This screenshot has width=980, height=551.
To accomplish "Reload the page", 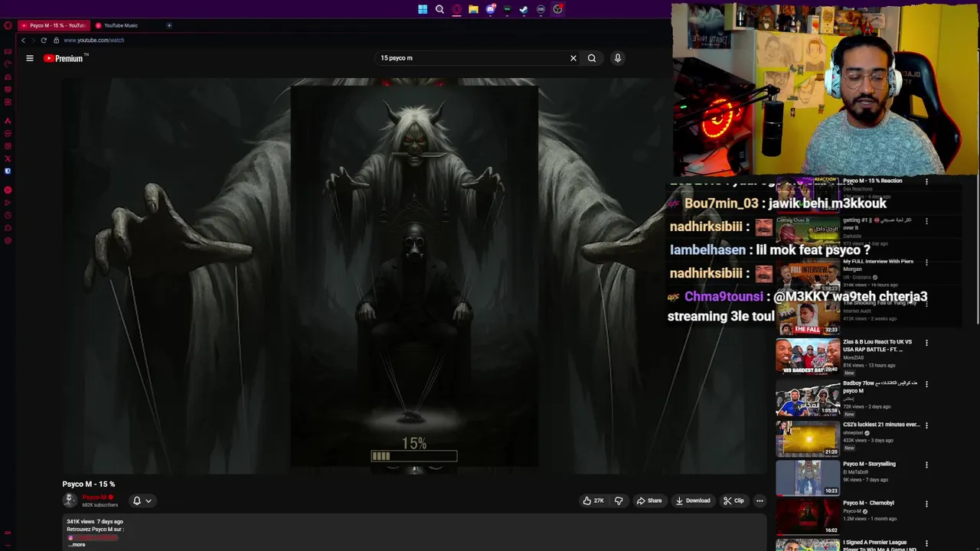I will 44,40.
